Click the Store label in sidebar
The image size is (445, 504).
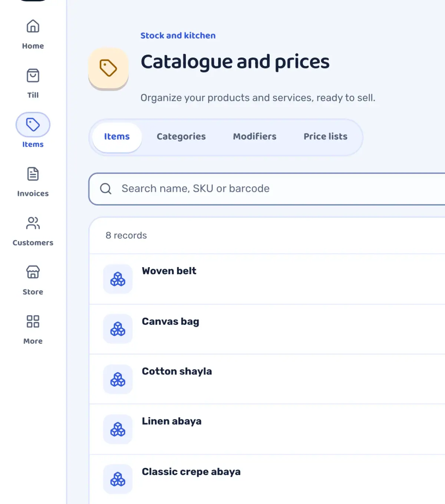(x=33, y=292)
